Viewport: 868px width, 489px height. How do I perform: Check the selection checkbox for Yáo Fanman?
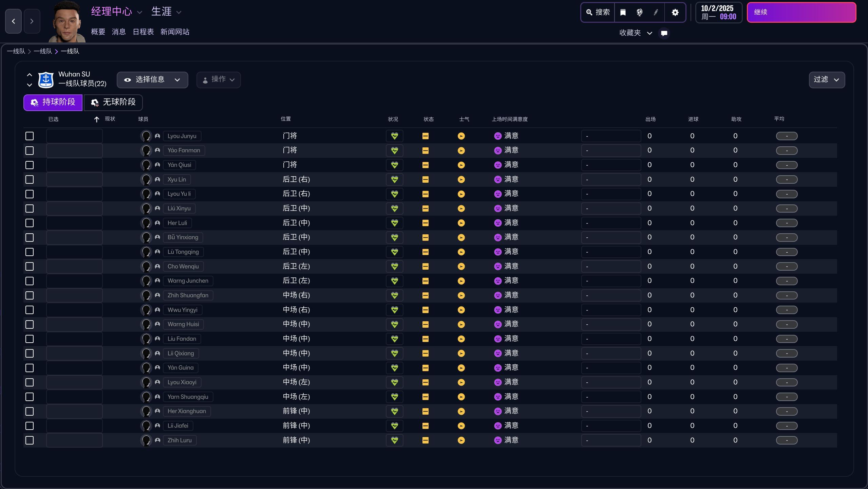30,150
